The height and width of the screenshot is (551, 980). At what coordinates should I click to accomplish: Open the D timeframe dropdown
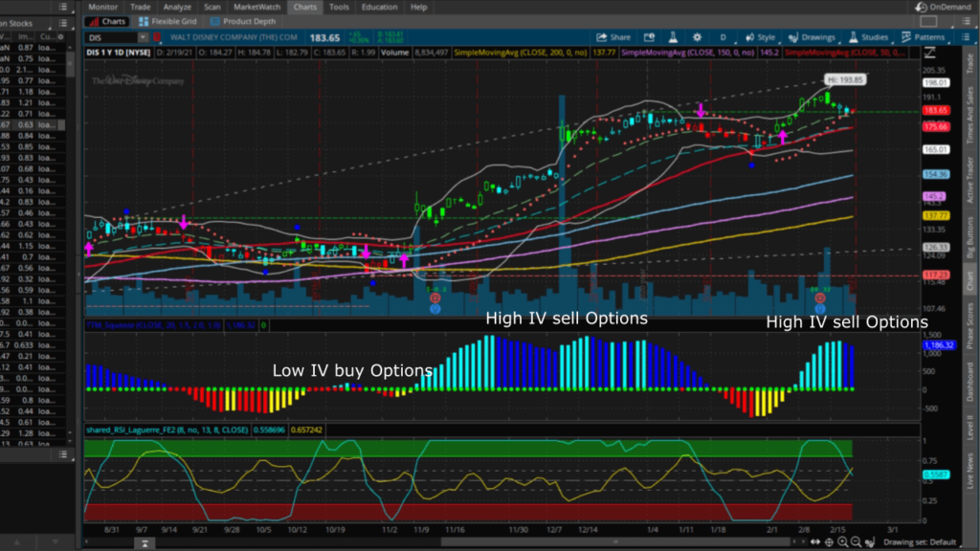(x=724, y=37)
